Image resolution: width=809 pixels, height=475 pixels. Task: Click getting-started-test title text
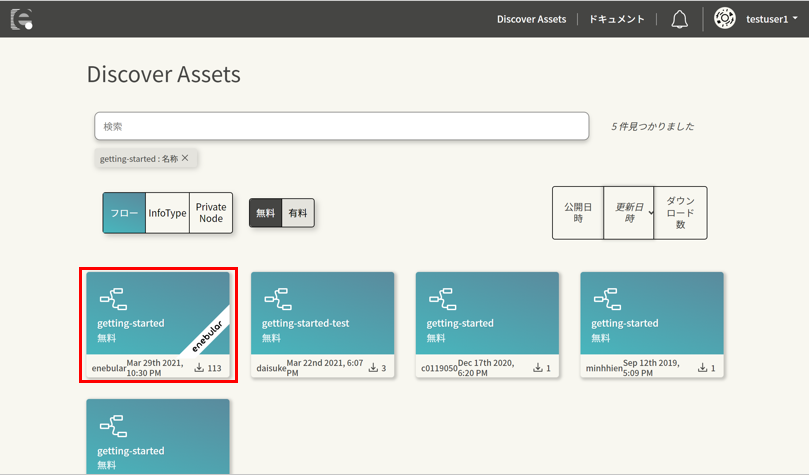point(305,323)
